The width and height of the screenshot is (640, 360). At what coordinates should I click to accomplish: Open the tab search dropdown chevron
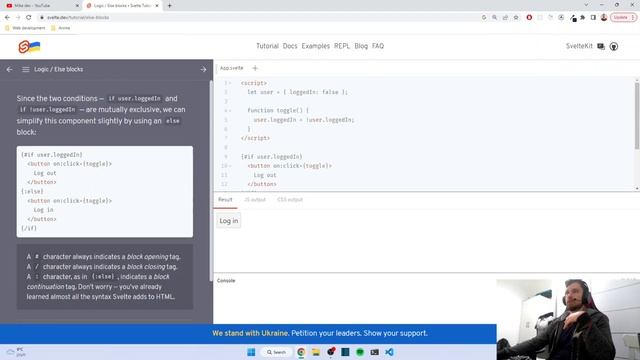click(x=586, y=5)
